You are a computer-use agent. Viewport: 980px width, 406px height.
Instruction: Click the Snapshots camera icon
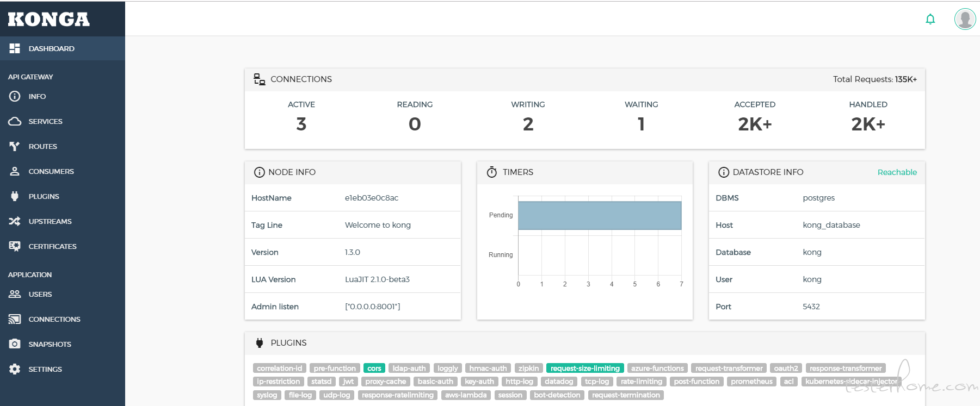tap(15, 344)
